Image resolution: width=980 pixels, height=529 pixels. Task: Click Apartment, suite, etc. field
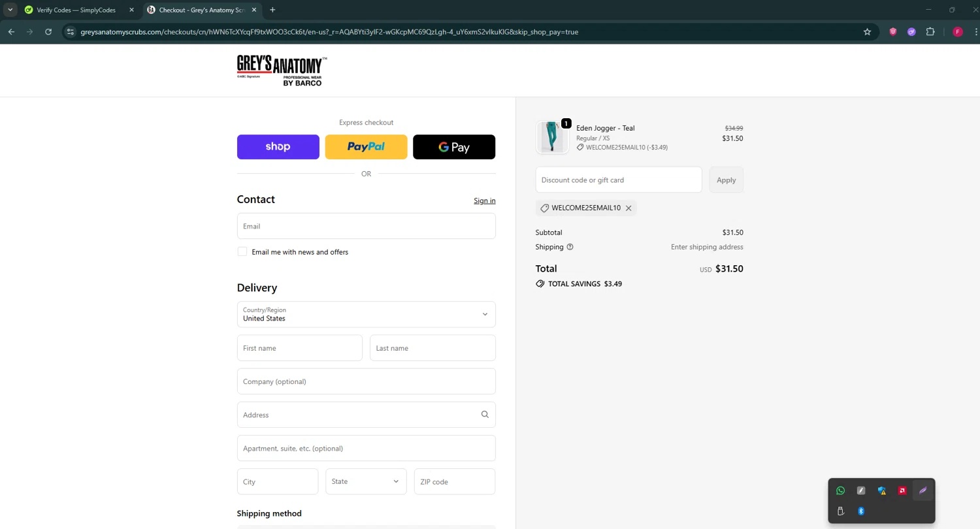coord(366,448)
